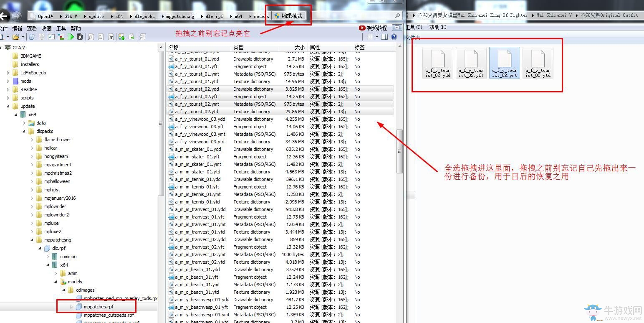Select the cdimages folder in tree

point(85,290)
